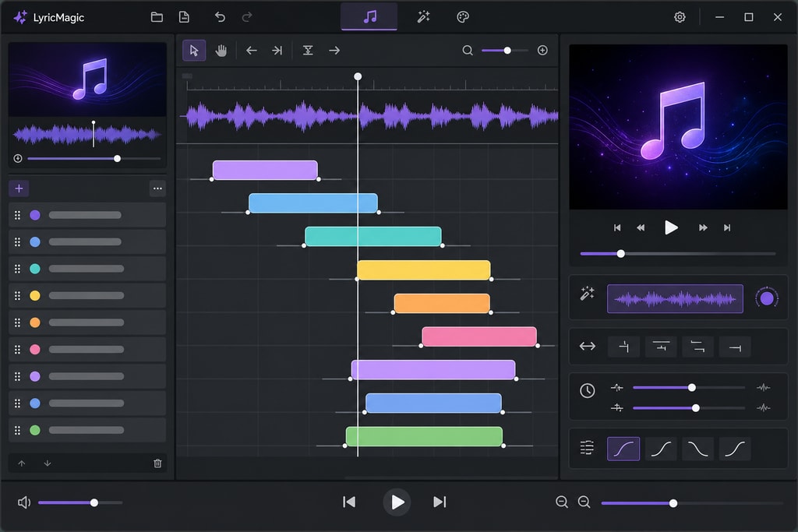Image resolution: width=798 pixels, height=532 pixels.
Task: Switch to the color palette tab
Action: pos(463,17)
